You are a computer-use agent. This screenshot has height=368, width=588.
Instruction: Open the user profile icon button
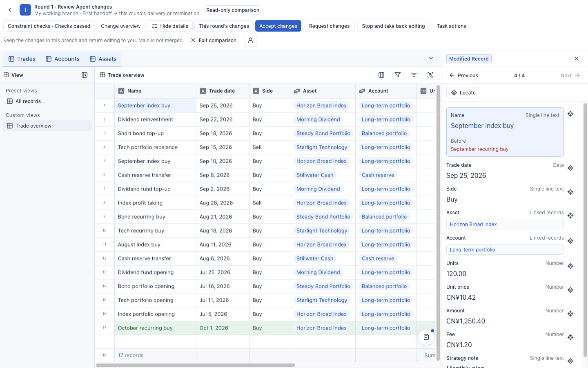click(250, 40)
